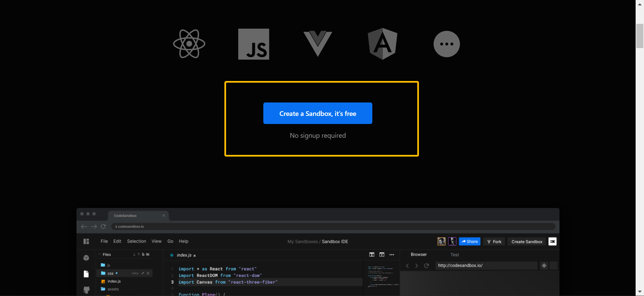
Task: Open the editor more options ellipsis
Action: (392, 255)
